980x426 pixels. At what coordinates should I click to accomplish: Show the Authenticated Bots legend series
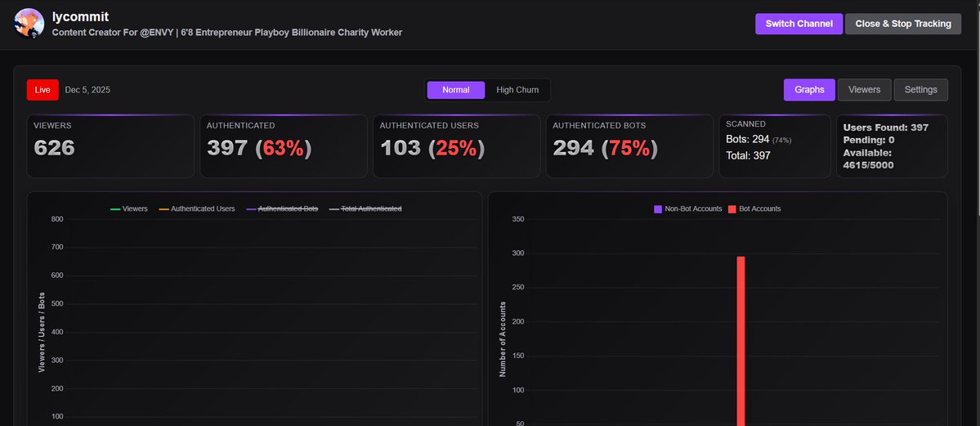(282, 209)
